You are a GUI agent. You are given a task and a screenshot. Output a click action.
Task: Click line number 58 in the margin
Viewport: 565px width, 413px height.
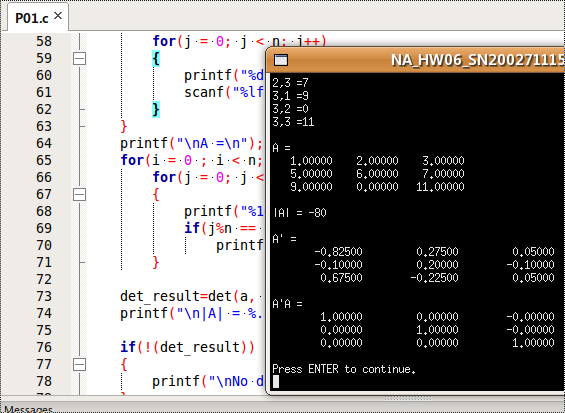click(x=44, y=41)
